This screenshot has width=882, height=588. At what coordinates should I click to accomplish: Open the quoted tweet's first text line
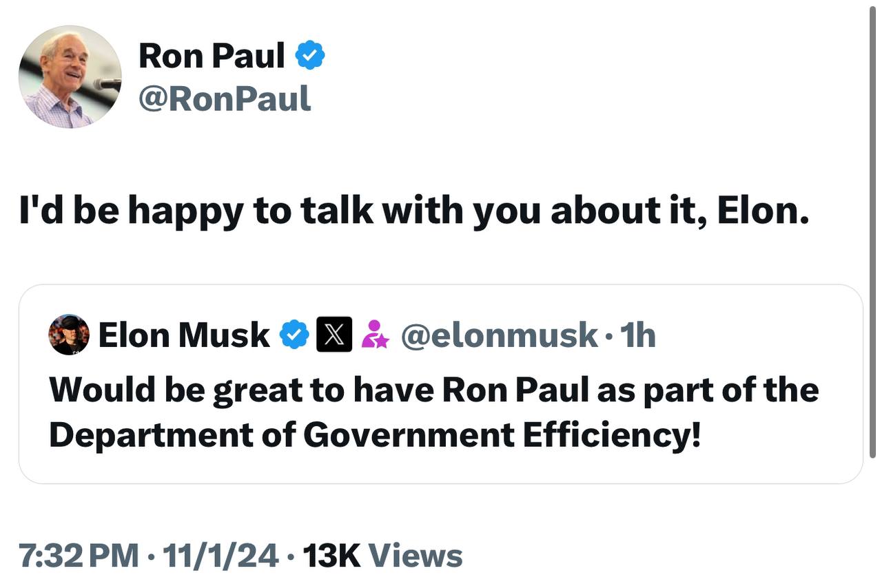pos(433,390)
